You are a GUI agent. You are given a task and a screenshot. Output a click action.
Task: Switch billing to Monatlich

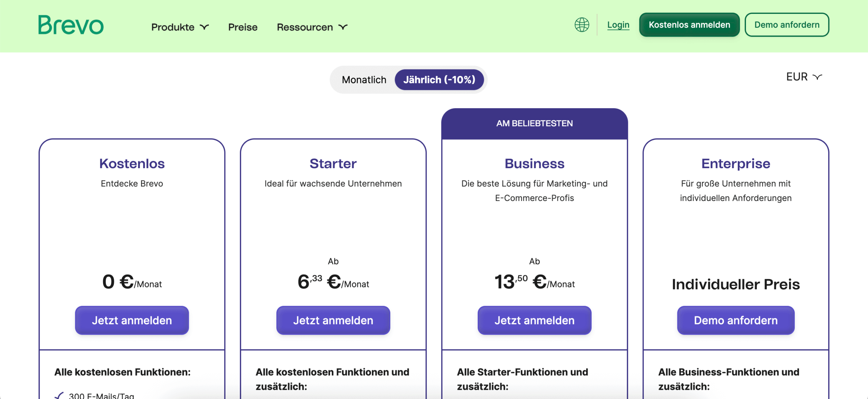[x=364, y=80]
